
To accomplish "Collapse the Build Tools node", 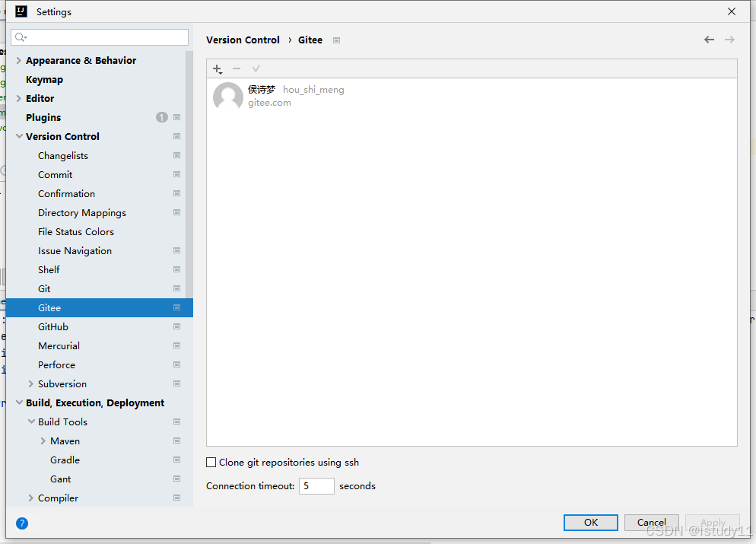I will pyautogui.click(x=31, y=422).
